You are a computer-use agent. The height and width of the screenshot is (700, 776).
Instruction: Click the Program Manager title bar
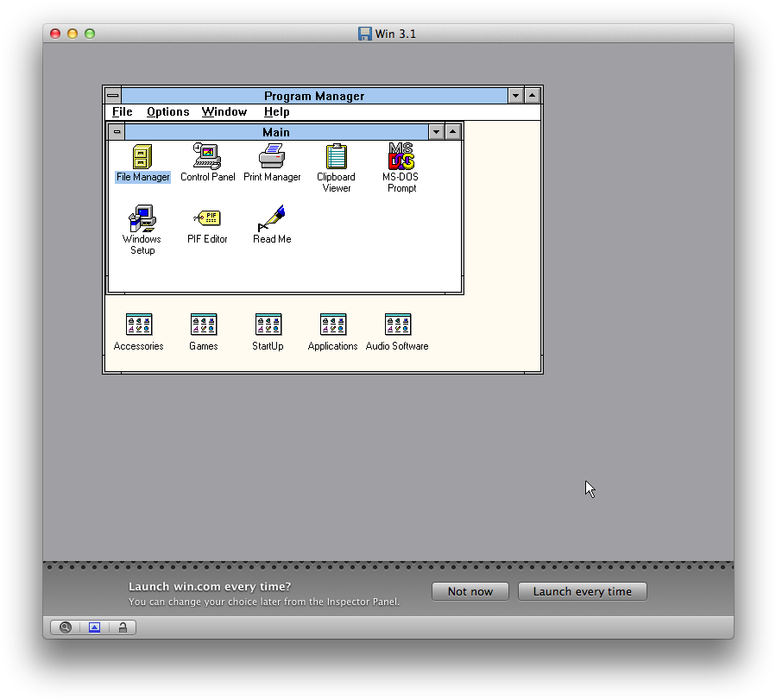click(314, 96)
